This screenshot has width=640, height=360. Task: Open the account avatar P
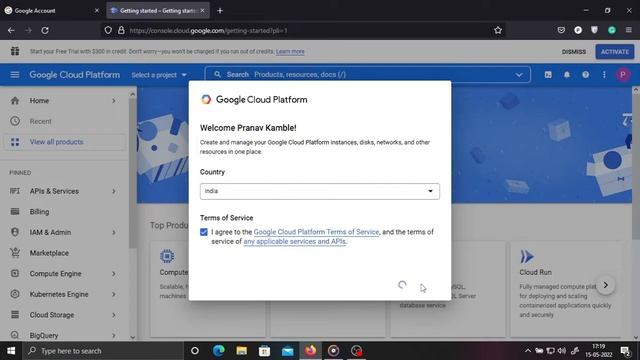(622, 75)
